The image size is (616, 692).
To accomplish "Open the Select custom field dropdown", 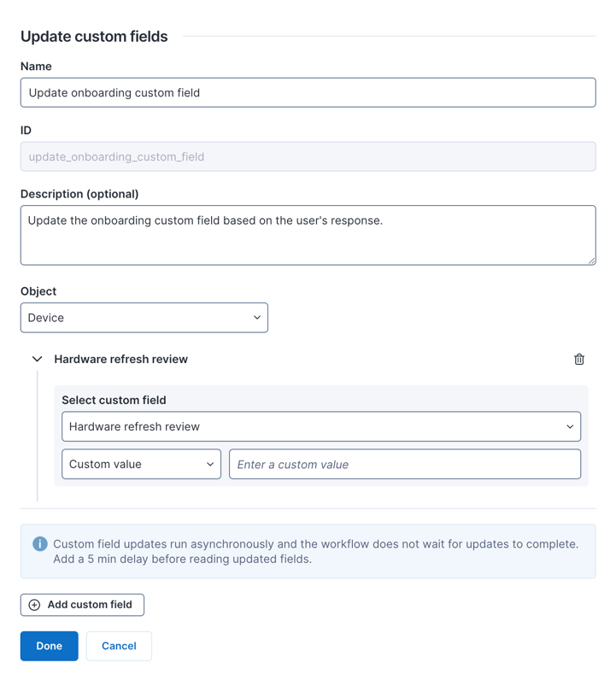I will coord(321,427).
